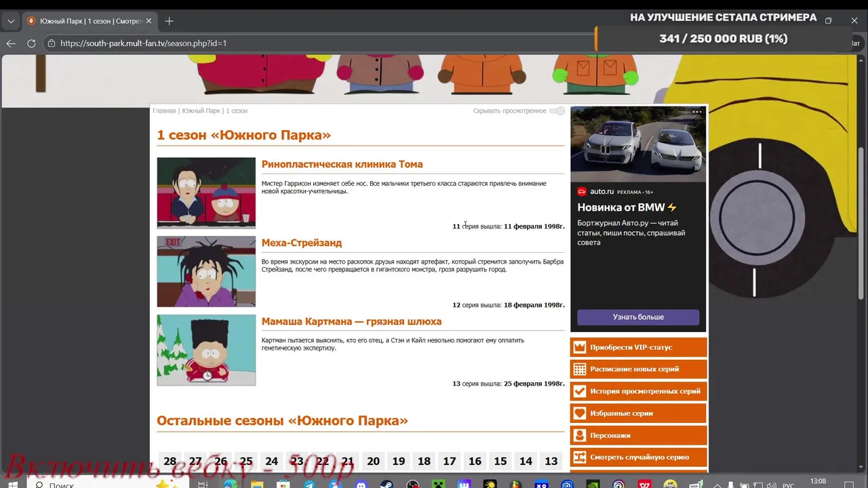Open the 1 сезон breadcrumb link
Viewport: 868px width, 488px height.
[237, 110]
